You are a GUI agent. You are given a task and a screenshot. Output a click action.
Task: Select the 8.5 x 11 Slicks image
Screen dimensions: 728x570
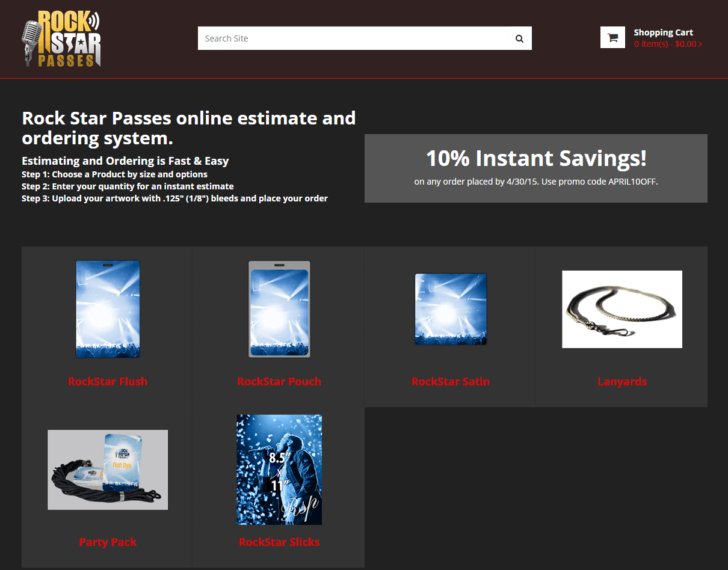(x=279, y=470)
